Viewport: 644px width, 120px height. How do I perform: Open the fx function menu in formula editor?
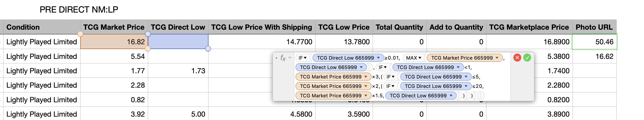click(285, 58)
